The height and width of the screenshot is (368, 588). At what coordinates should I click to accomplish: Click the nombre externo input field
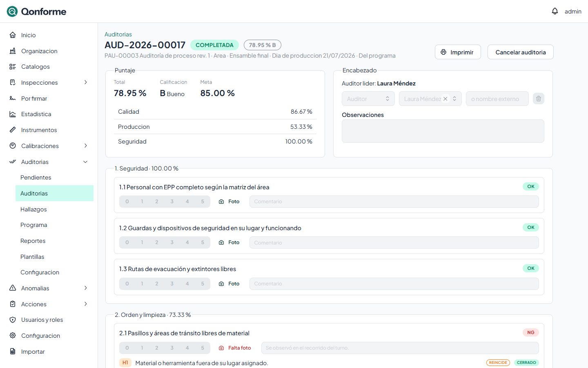coord(497,99)
